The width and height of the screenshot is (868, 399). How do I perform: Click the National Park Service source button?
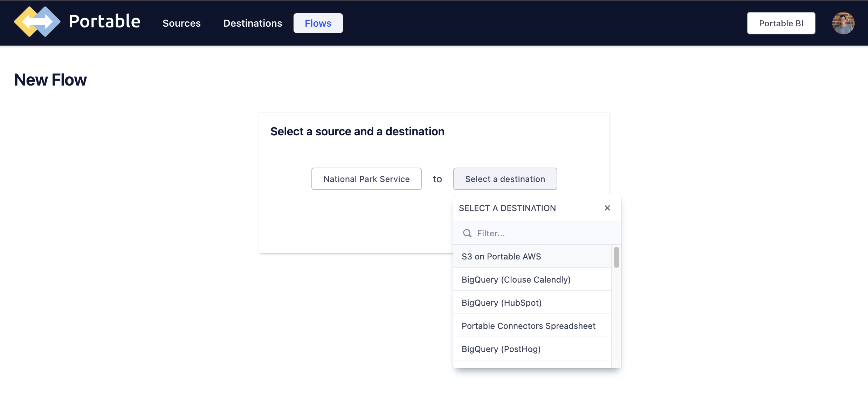click(x=366, y=178)
